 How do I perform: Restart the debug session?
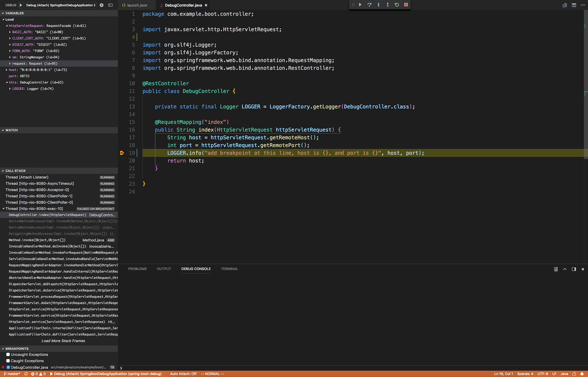[x=397, y=5]
